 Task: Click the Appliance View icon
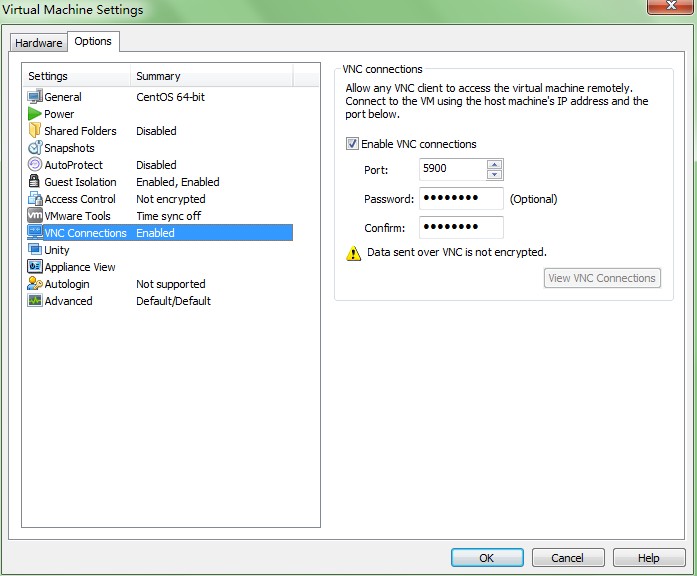point(35,266)
